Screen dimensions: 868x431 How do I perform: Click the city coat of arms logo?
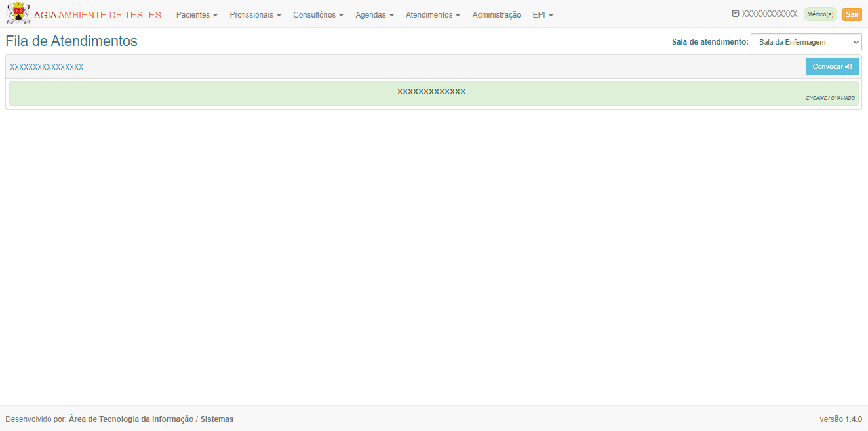click(x=18, y=13)
